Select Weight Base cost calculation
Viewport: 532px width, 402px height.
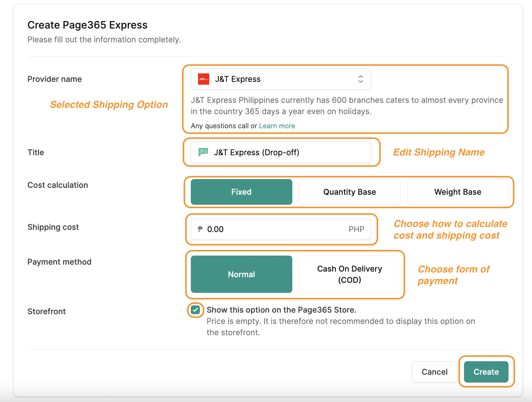pyautogui.click(x=458, y=192)
